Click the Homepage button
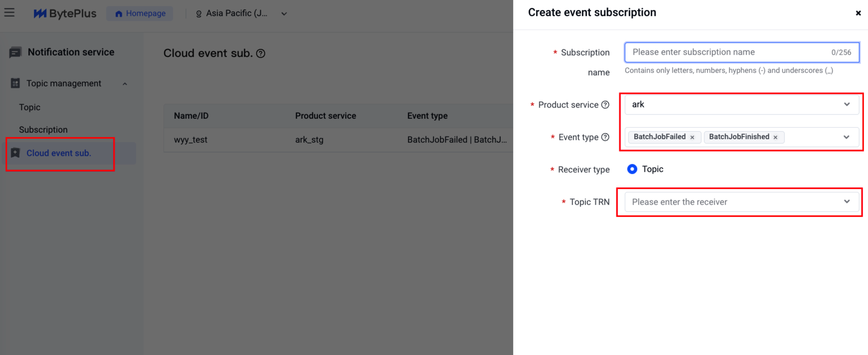Screen dimensions: 868x355 tap(140, 13)
